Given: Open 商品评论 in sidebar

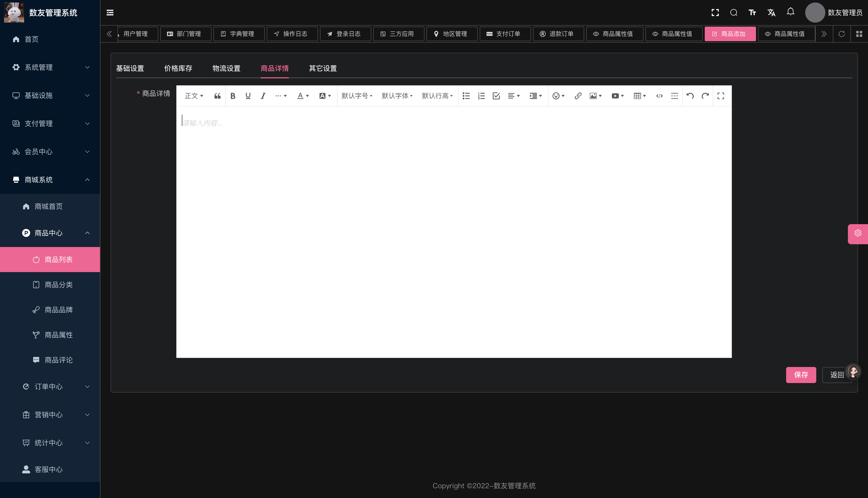Looking at the screenshot, I should coord(50,360).
